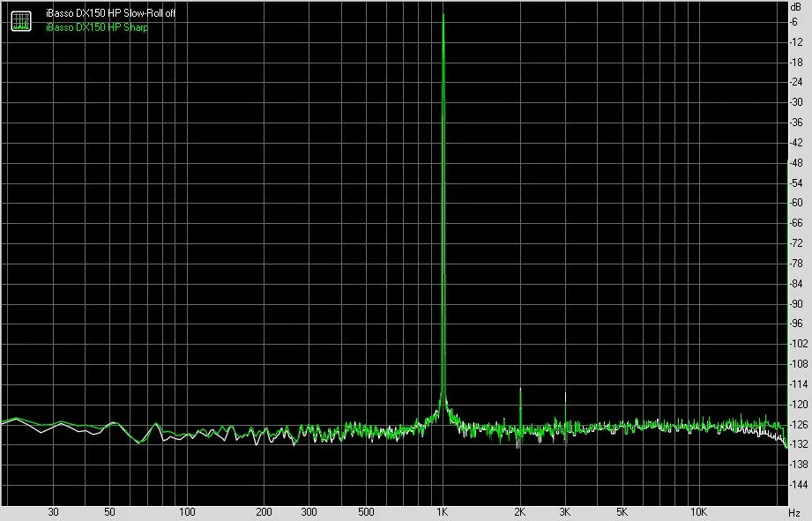Click the -108 dB scale label
This screenshot has width=812, height=521.
pos(798,363)
